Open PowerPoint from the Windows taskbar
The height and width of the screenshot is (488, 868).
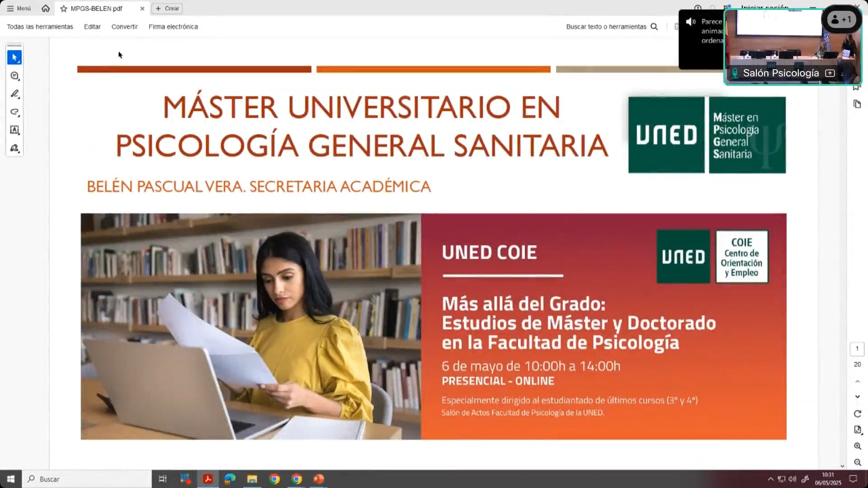coord(319,479)
